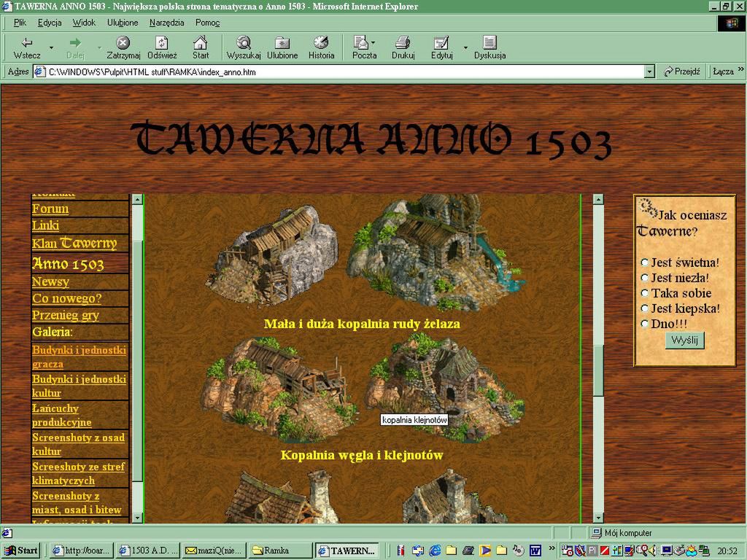Image resolution: width=747 pixels, height=560 pixels.
Task: Click the address bar path field
Action: [x=339, y=72]
